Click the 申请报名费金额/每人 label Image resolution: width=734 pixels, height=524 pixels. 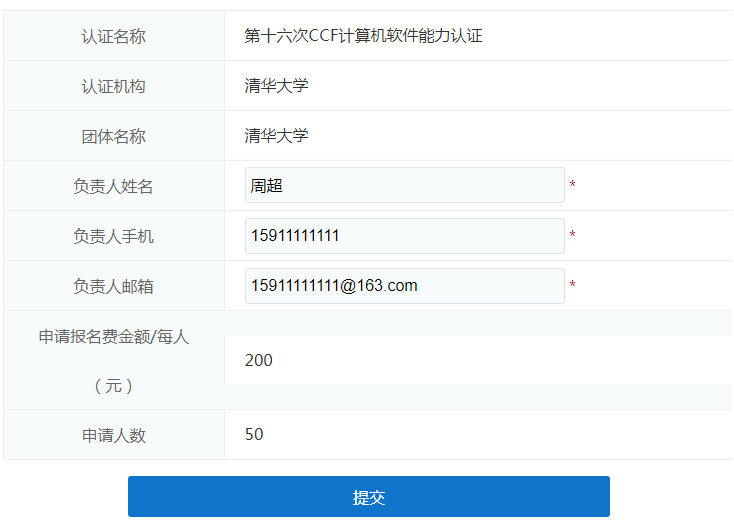pos(114,337)
